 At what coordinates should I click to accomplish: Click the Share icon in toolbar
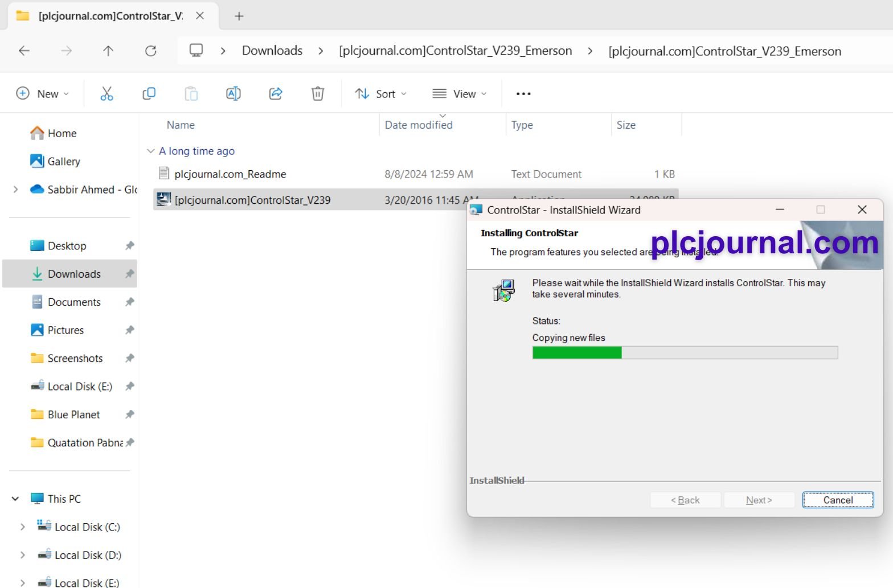coord(276,94)
